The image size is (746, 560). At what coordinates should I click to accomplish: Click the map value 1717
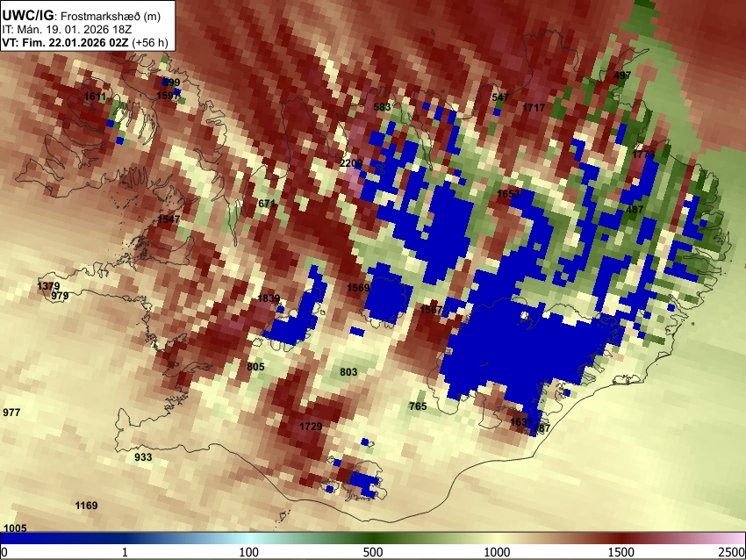click(x=534, y=108)
